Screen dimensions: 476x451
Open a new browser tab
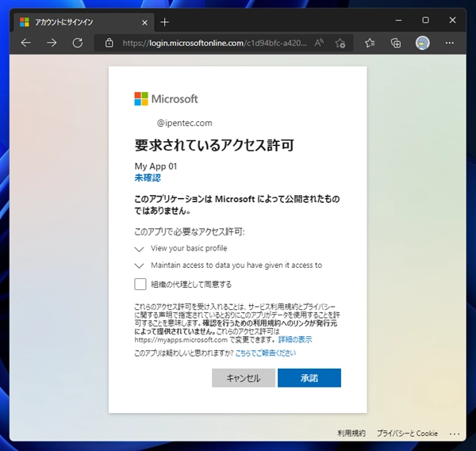tap(164, 22)
